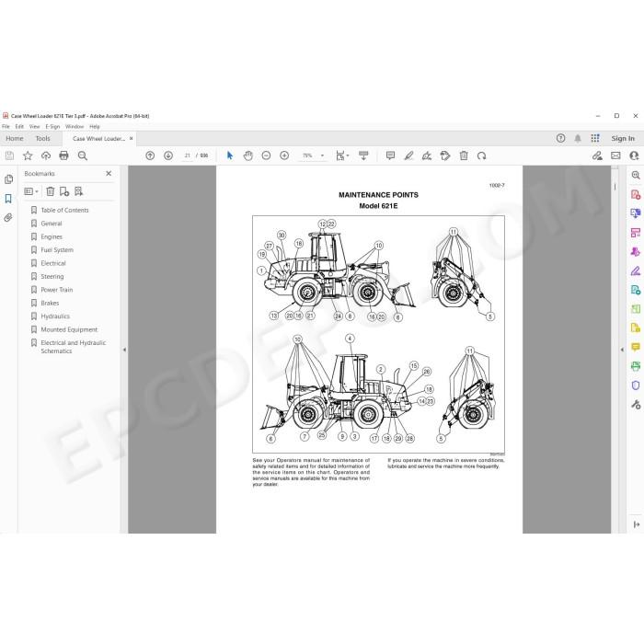Open the Attachments panel
Viewport: 644px width, 644px height.
pyautogui.click(x=8, y=218)
